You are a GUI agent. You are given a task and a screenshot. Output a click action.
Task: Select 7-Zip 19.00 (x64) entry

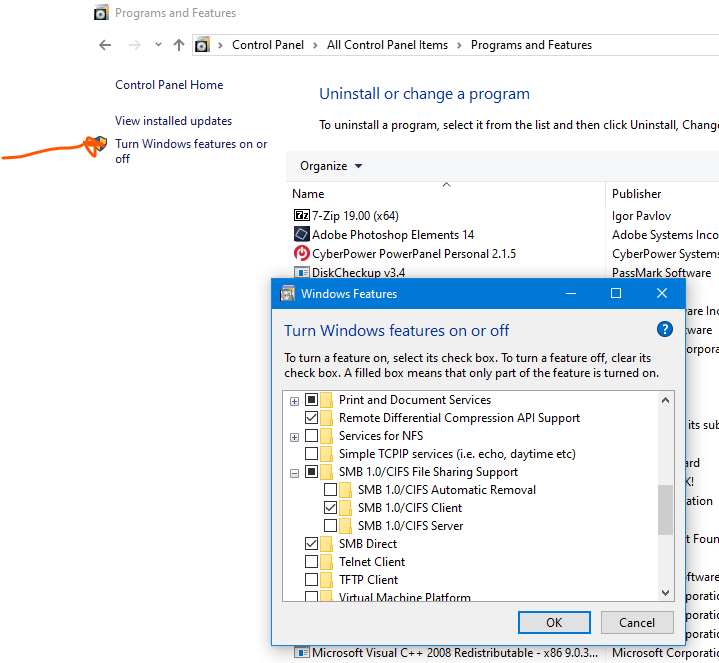(355, 215)
